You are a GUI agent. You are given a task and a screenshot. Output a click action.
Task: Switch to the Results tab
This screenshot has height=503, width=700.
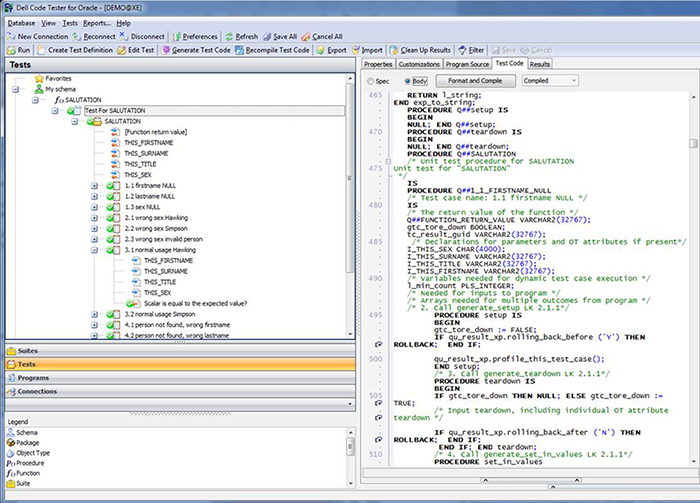click(540, 64)
